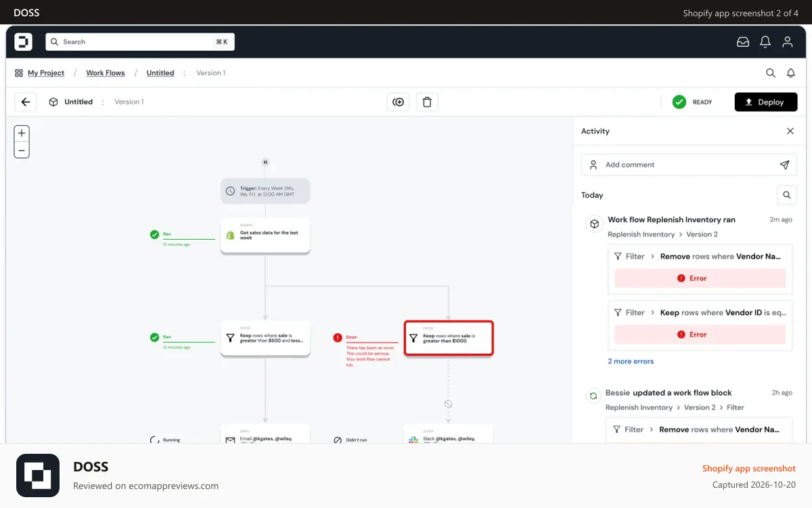The image size is (812, 508).
Task: Open the inbox tray icon
Action: (x=743, y=42)
